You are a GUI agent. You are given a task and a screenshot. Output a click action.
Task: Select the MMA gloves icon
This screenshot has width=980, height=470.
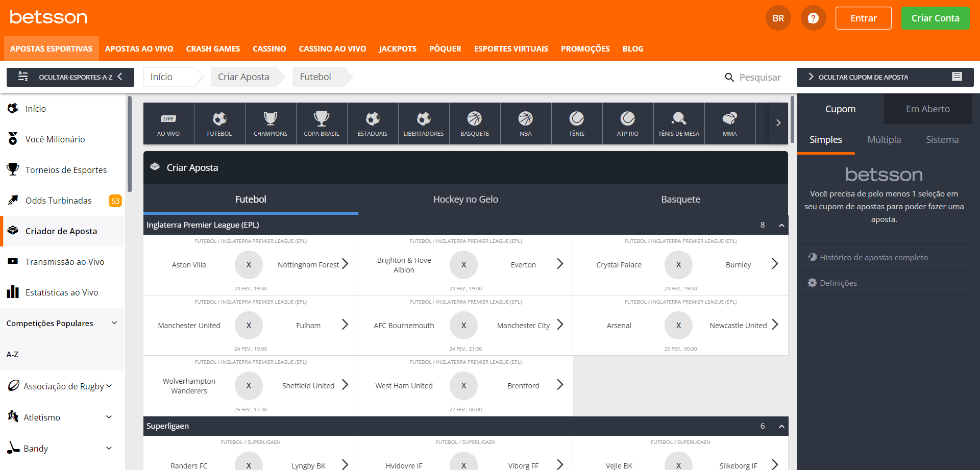tap(730, 123)
